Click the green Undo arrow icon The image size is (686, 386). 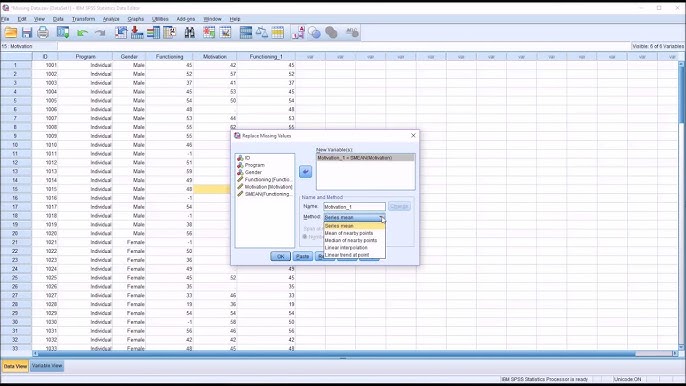[82, 33]
